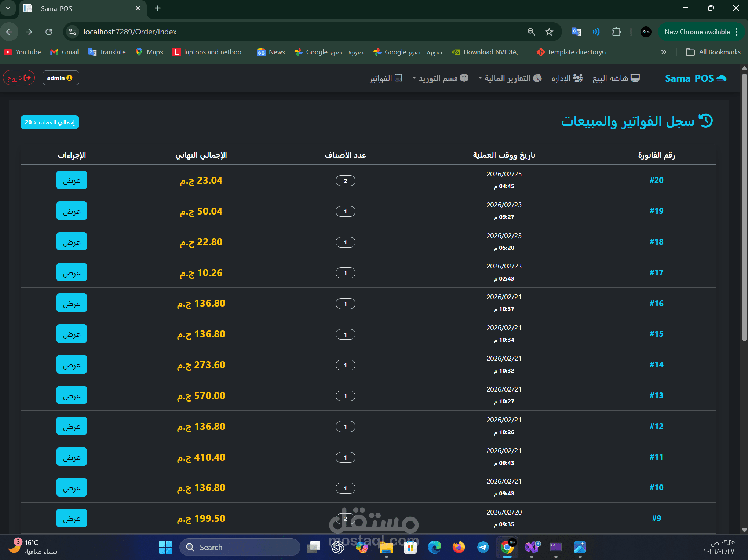Viewport: 748px width, 560px height.
Task: Open the Chrome extensions puzzle icon
Action: click(x=616, y=32)
